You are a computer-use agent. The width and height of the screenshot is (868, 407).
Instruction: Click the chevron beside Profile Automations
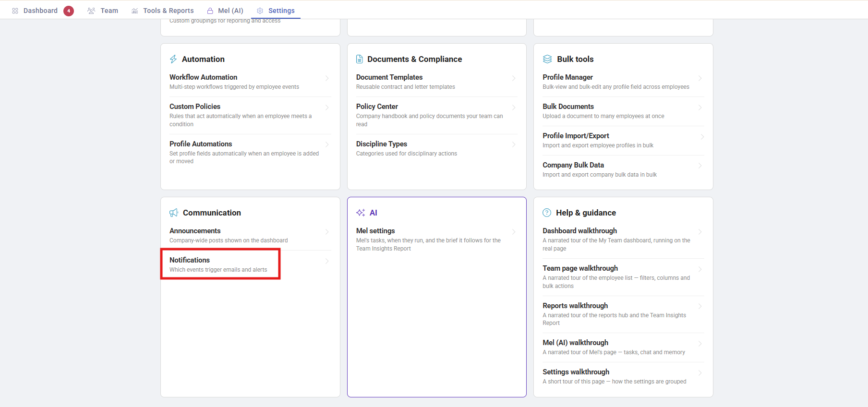click(327, 144)
